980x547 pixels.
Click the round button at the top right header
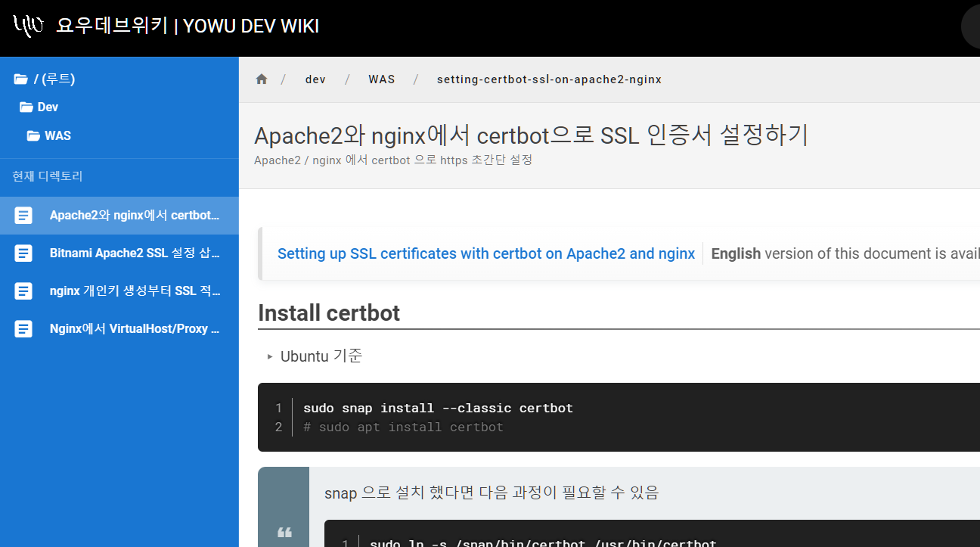pyautogui.click(x=971, y=26)
